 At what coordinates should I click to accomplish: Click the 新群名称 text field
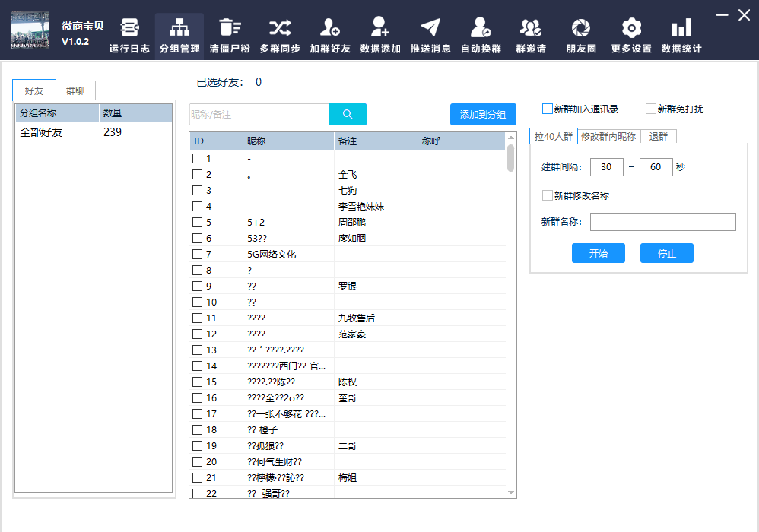point(662,222)
